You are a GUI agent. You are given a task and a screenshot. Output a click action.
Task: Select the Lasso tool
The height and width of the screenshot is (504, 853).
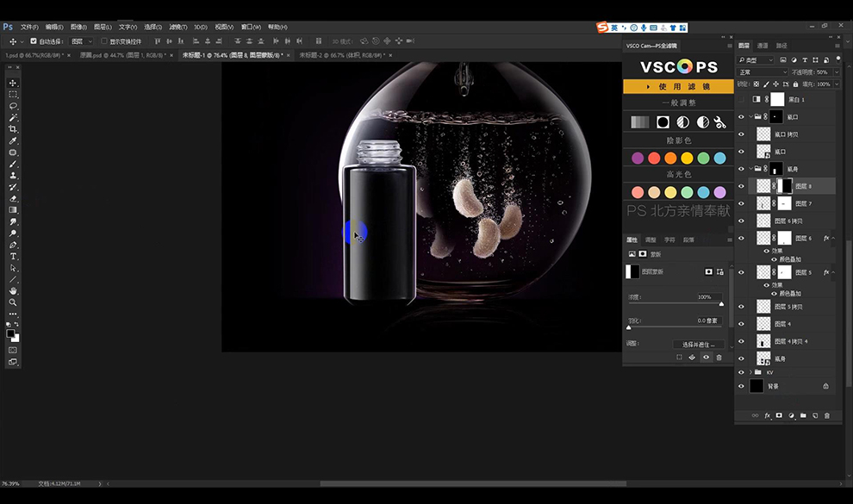13,106
